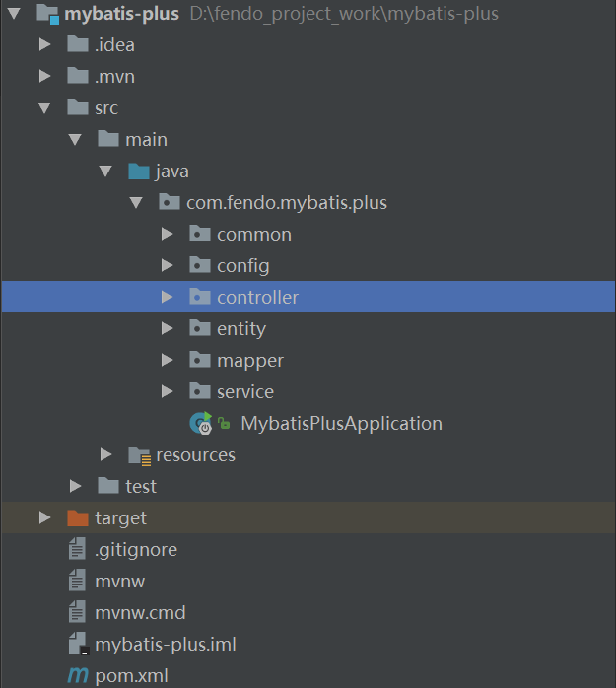Click the com.fendo.mybatis.plus package icon
The height and width of the screenshot is (688, 616).
click(170, 203)
